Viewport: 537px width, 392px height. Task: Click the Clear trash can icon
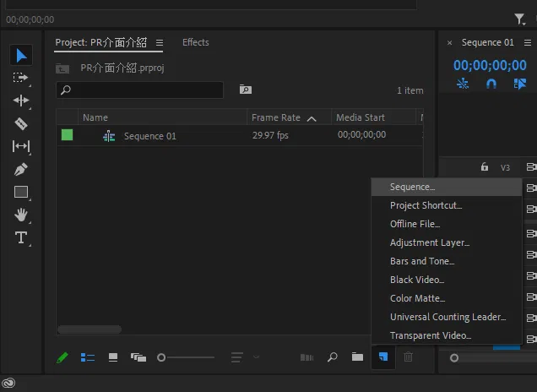(x=408, y=357)
